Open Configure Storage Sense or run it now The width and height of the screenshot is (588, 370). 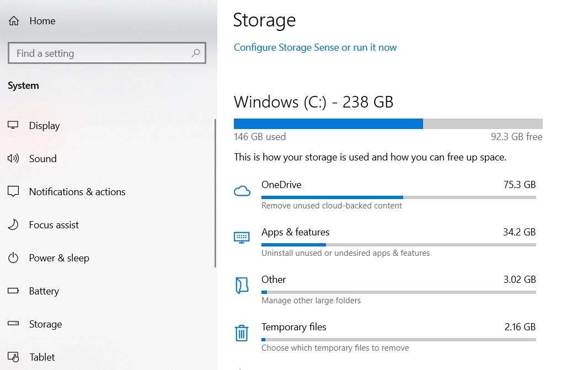point(315,47)
